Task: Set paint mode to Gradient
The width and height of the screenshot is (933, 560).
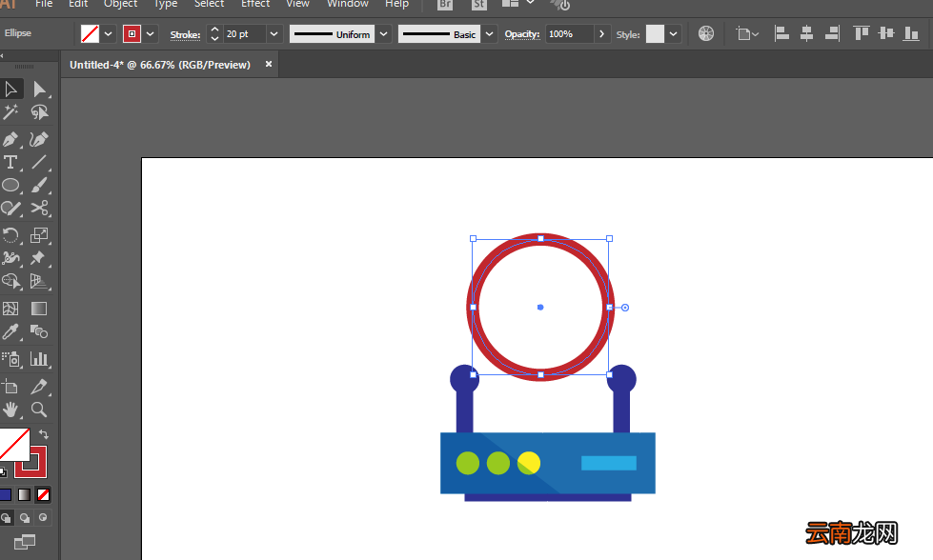Action: [x=25, y=494]
